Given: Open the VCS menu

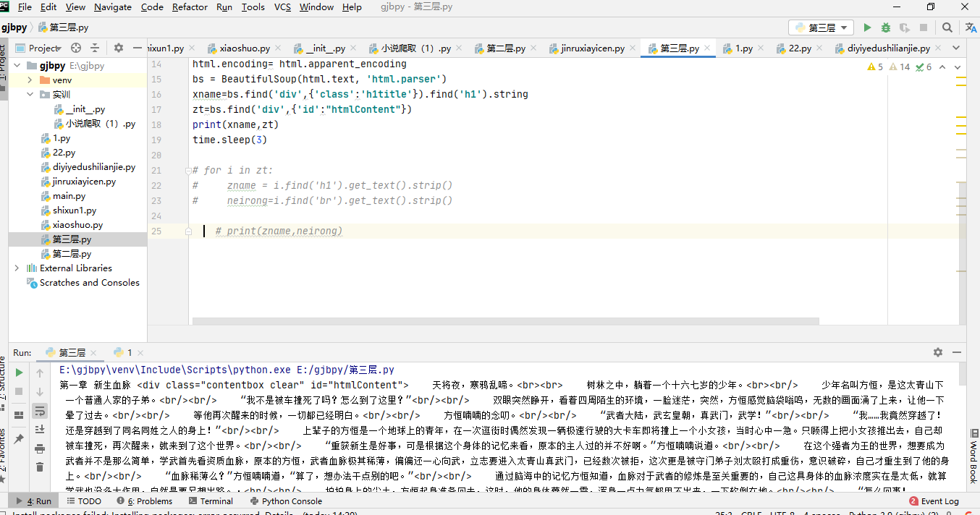Looking at the screenshot, I should [x=282, y=7].
